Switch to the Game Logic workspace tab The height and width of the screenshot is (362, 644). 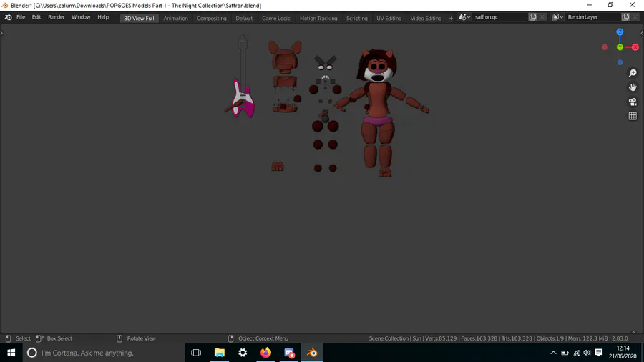click(276, 18)
